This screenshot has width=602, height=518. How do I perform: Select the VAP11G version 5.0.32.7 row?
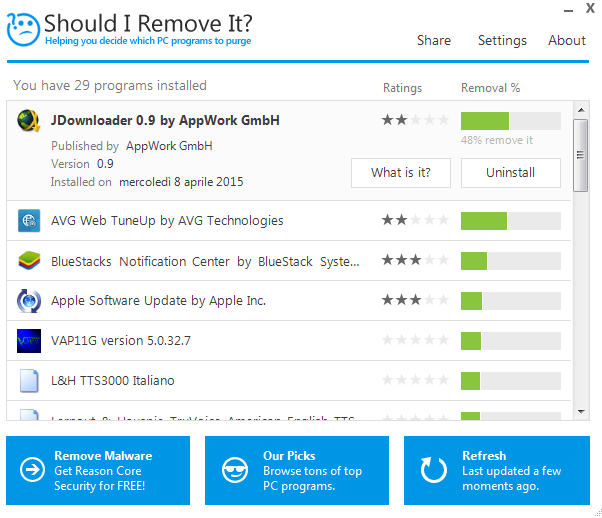point(289,341)
